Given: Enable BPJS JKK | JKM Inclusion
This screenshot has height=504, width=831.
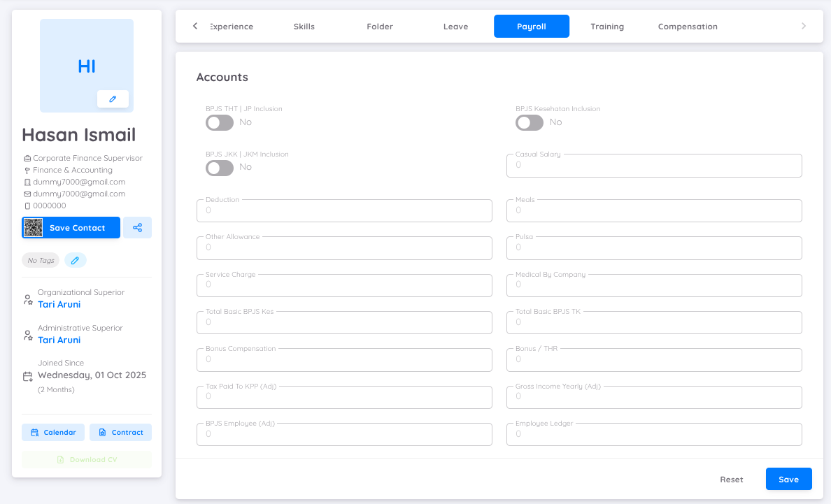Looking at the screenshot, I should click(219, 167).
